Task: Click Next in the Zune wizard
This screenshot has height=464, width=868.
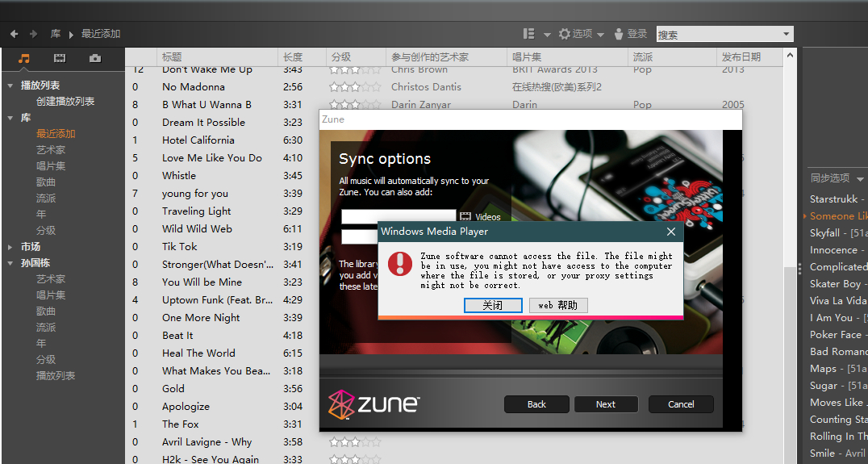Action: 606,404
